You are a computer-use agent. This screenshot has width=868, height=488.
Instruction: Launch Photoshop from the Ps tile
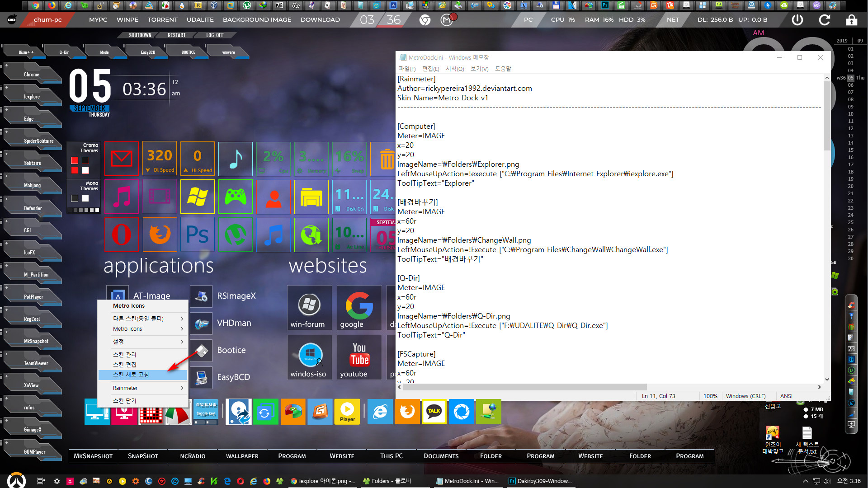click(198, 235)
